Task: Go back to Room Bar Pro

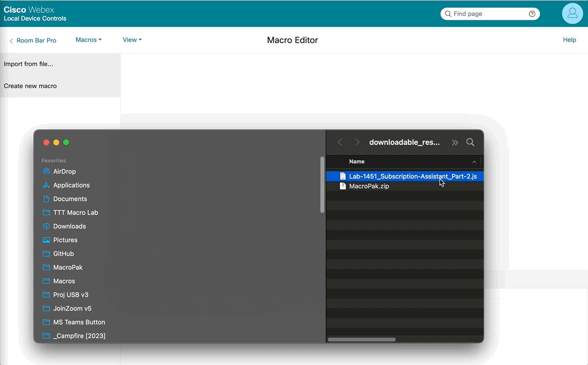Action: (x=33, y=41)
